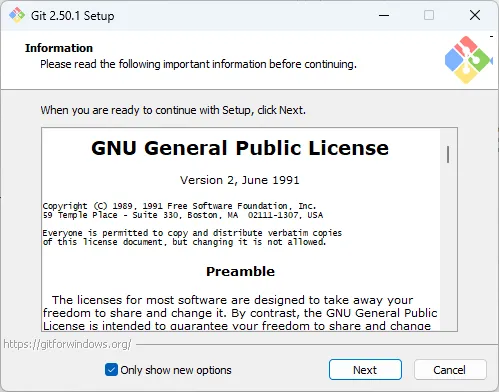Viewport: 499px width, 392px height.
Task: Click the Git icon in the title bar
Action: pos(17,15)
